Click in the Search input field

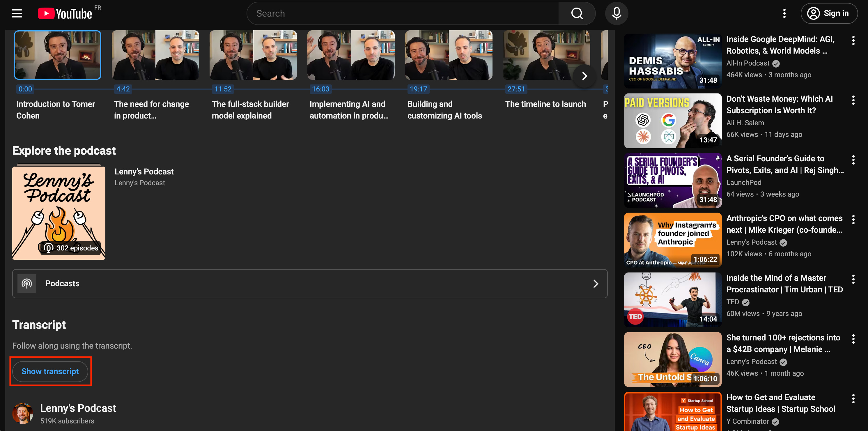tap(402, 13)
